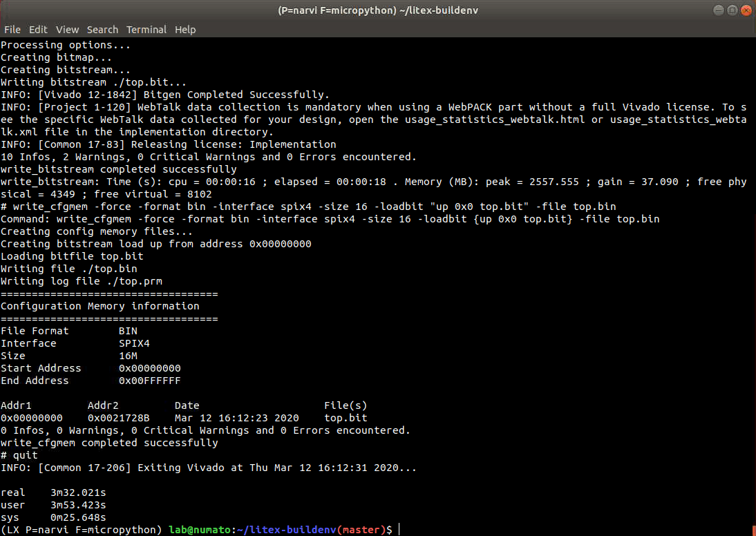Open the Terminal menu
This screenshot has width=756, height=536.
point(146,30)
